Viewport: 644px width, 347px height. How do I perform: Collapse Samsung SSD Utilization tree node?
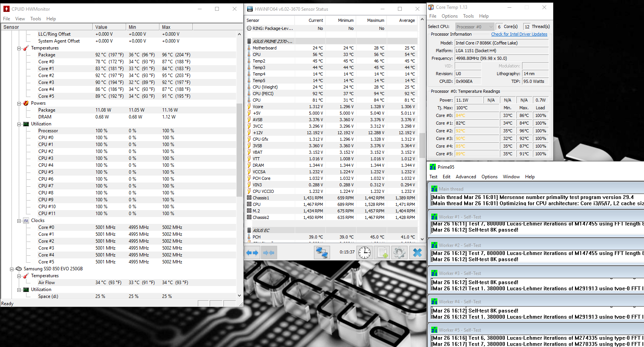(x=19, y=290)
